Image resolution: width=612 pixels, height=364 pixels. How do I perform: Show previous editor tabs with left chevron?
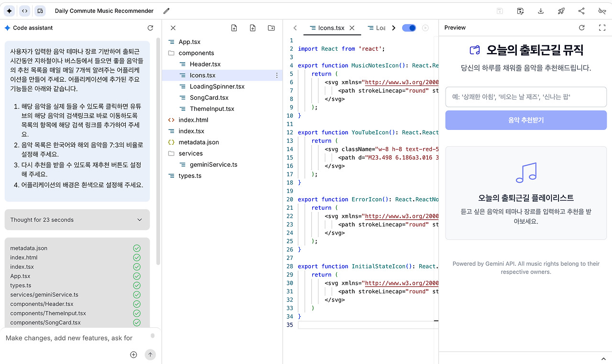tap(295, 28)
